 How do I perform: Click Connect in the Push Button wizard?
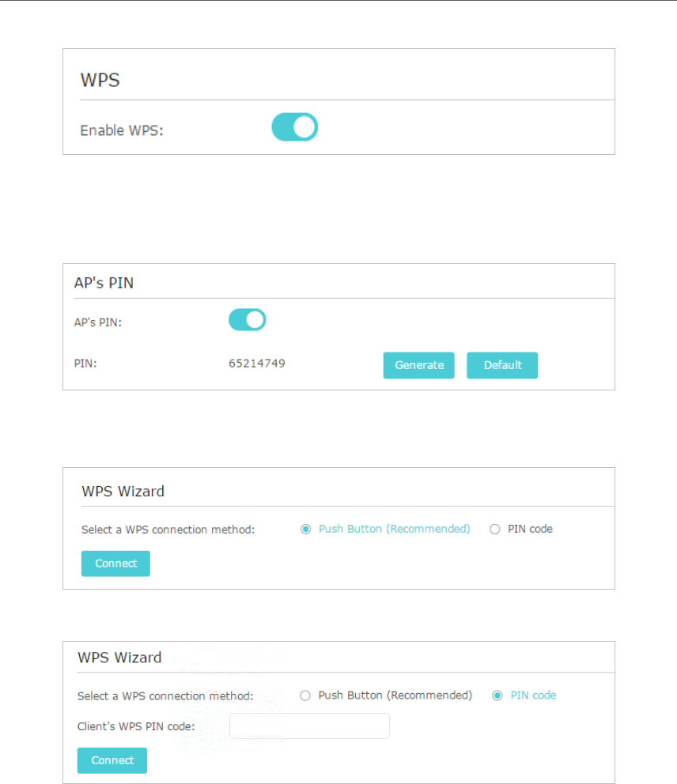coord(115,563)
